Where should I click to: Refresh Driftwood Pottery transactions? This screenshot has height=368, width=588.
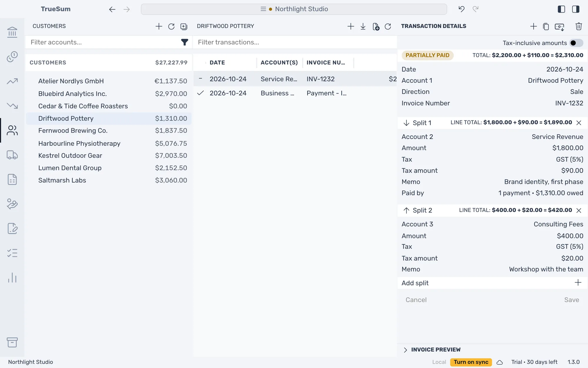388,26
